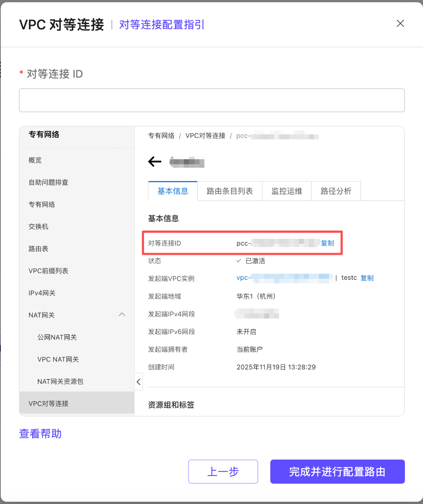Click the 对等连接 ID input field
This screenshot has height=504, width=423.
(211, 100)
